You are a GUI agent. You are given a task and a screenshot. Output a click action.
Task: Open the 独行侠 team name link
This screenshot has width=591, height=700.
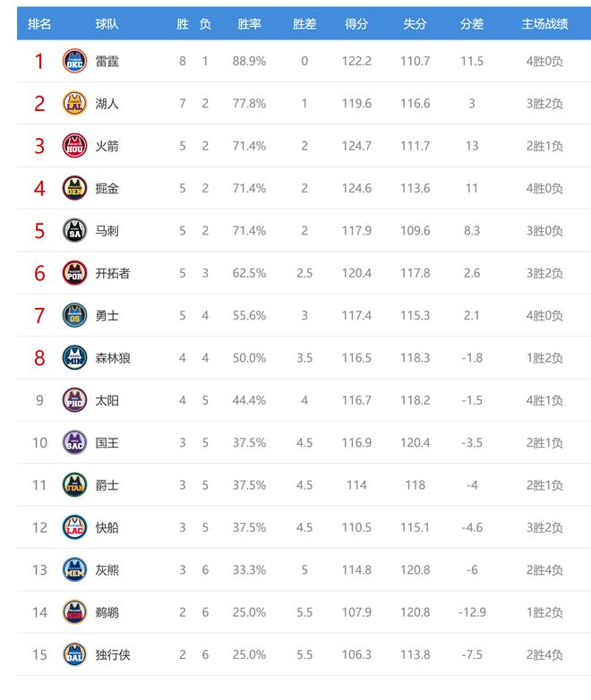tap(113, 654)
